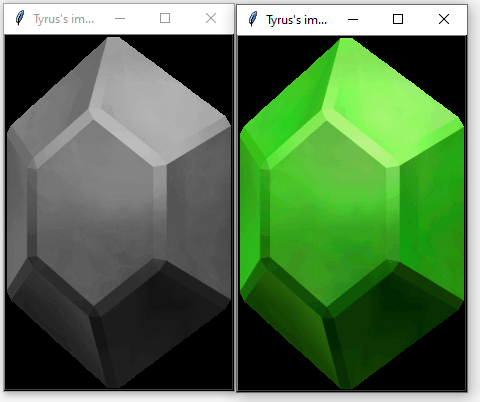
Task: Click the grayscale gem image
Action: (x=119, y=212)
